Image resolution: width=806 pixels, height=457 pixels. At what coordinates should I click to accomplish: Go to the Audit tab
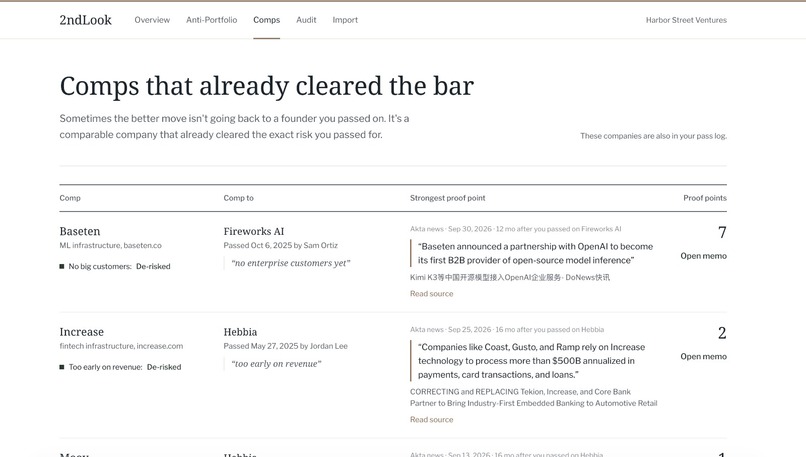pyautogui.click(x=306, y=20)
